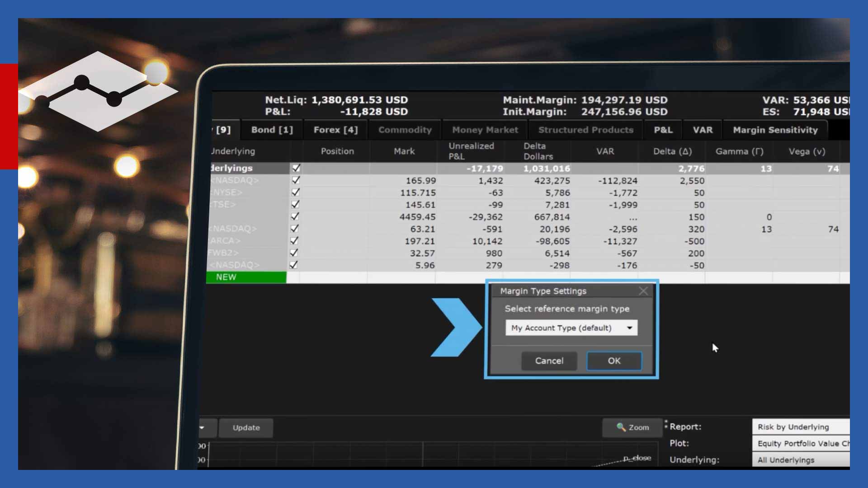This screenshot has width=868, height=488.
Task: Open the Risk by Underlying report dropdown
Action: pos(800,427)
